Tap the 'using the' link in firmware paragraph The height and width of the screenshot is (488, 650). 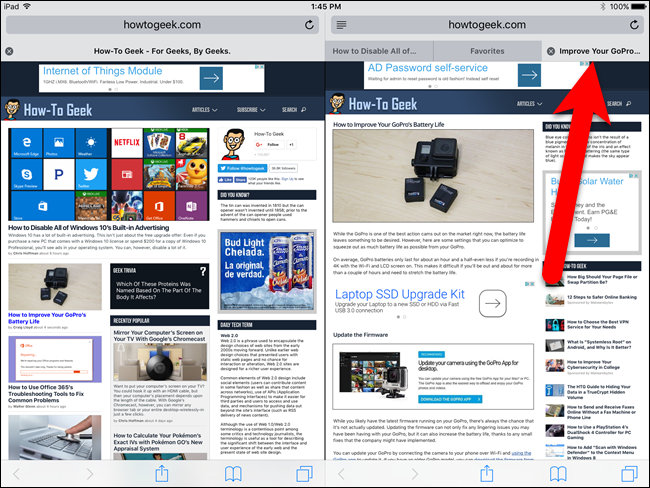tap(521, 453)
